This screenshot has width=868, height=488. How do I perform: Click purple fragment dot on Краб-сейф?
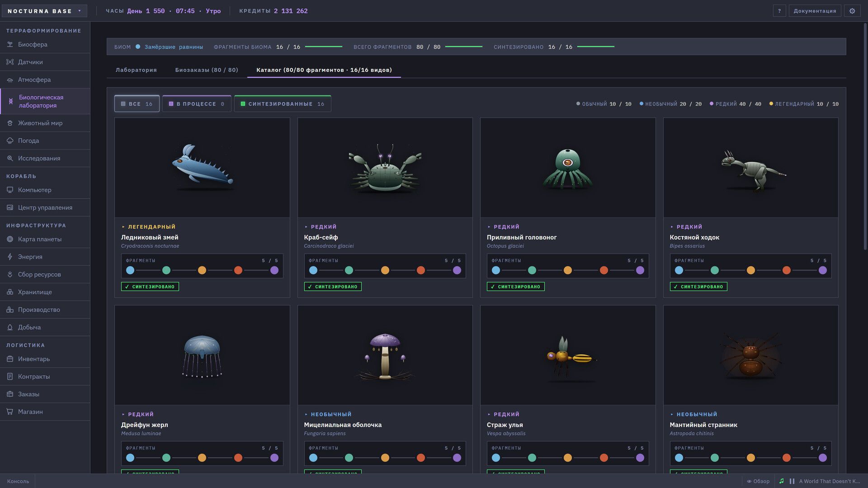(x=457, y=270)
